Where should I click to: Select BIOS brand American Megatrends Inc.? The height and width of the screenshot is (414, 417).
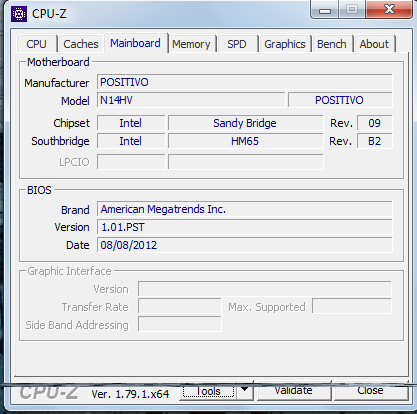coord(245,209)
